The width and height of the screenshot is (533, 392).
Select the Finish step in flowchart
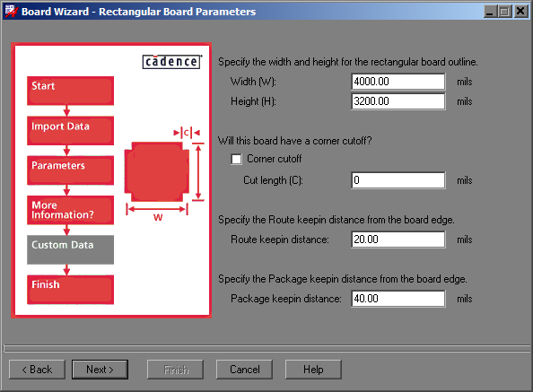tap(70, 290)
